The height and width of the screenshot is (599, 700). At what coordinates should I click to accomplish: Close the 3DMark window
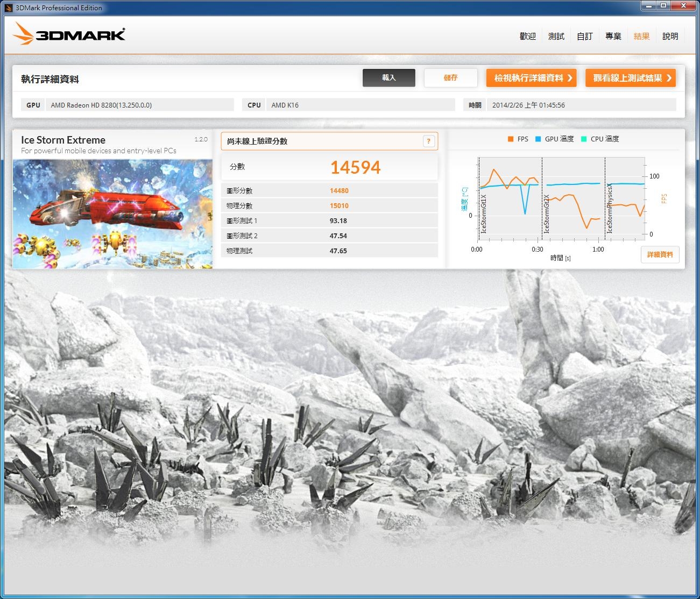click(683, 6)
